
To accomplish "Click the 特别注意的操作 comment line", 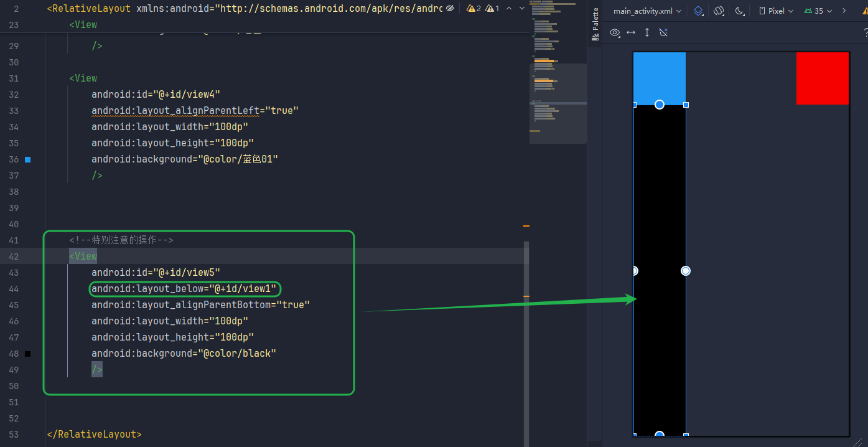I will 121,240.
